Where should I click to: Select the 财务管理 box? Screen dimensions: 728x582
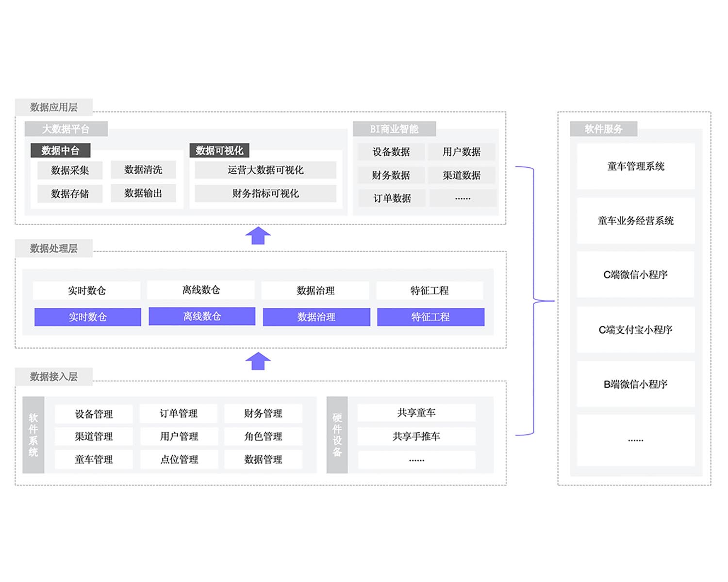point(263,413)
